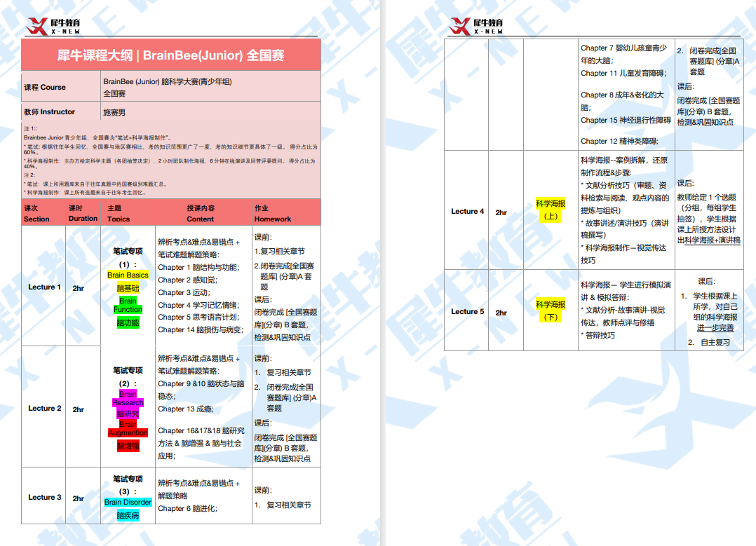Click the '笔试专项 (2)' topic heading
The width and height of the screenshot is (756, 546).
(128, 377)
